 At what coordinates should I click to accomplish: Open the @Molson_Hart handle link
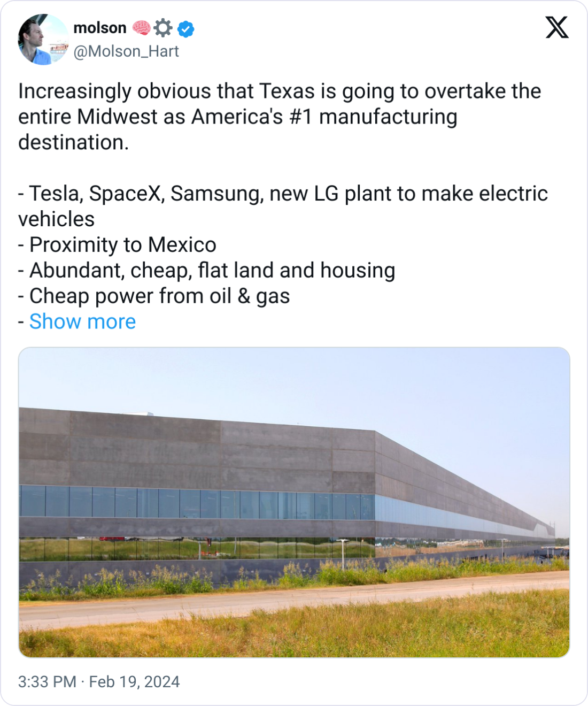(126, 51)
